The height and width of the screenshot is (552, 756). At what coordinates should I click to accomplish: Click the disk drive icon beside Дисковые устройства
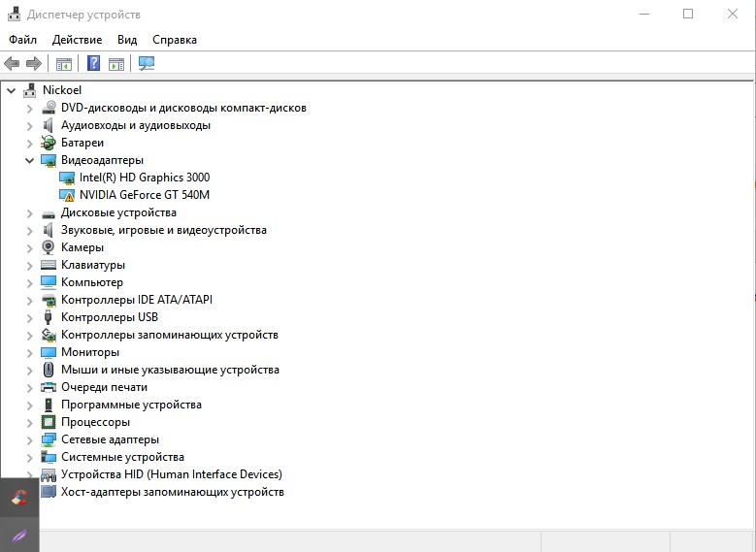pyautogui.click(x=49, y=214)
